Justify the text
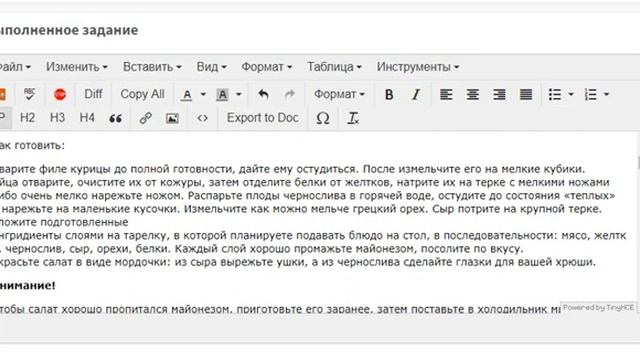Viewport: 640px width, 360px height. pyautogui.click(x=526, y=95)
